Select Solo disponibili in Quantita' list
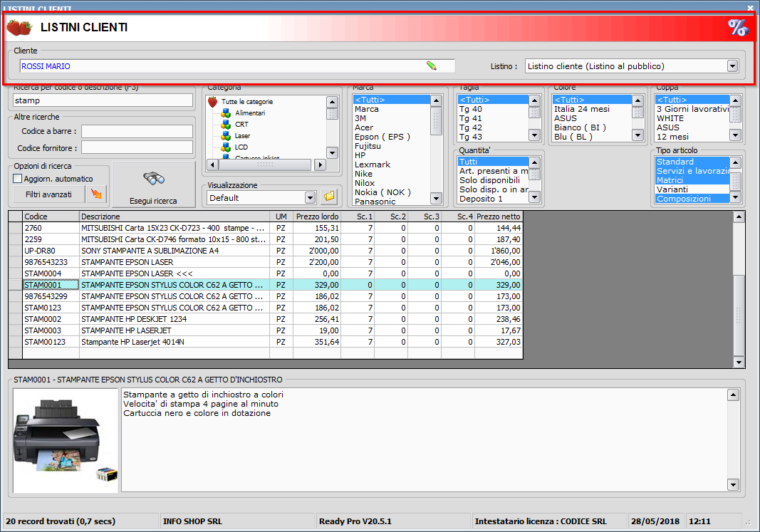Screen dimensions: 760x532 (x=494, y=180)
